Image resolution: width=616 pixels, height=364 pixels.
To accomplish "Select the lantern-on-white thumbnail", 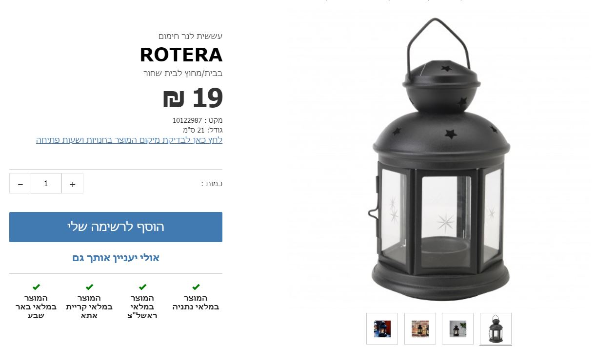I will pyautogui.click(x=496, y=329).
